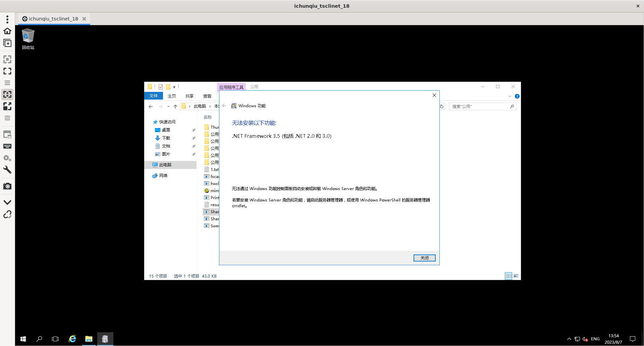Select 桌面 in the navigation pane
This screenshot has width=644, height=346.
pyautogui.click(x=166, y=130)
